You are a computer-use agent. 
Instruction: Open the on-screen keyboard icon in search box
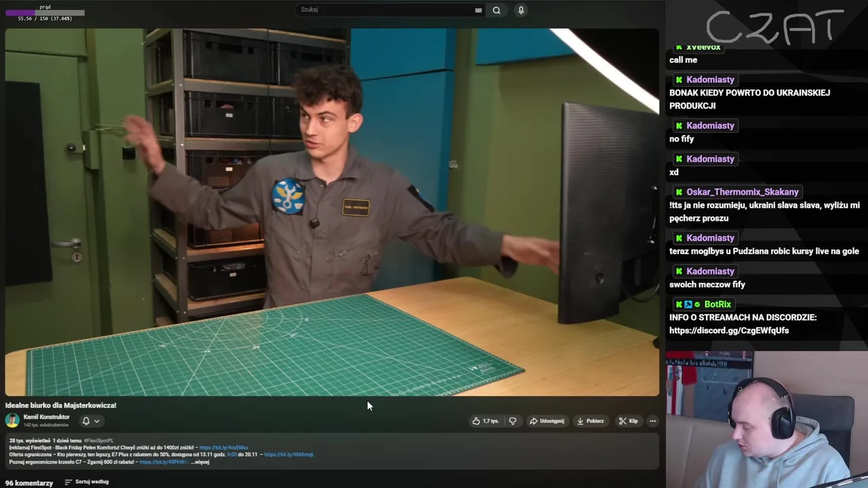pos(478,10)
